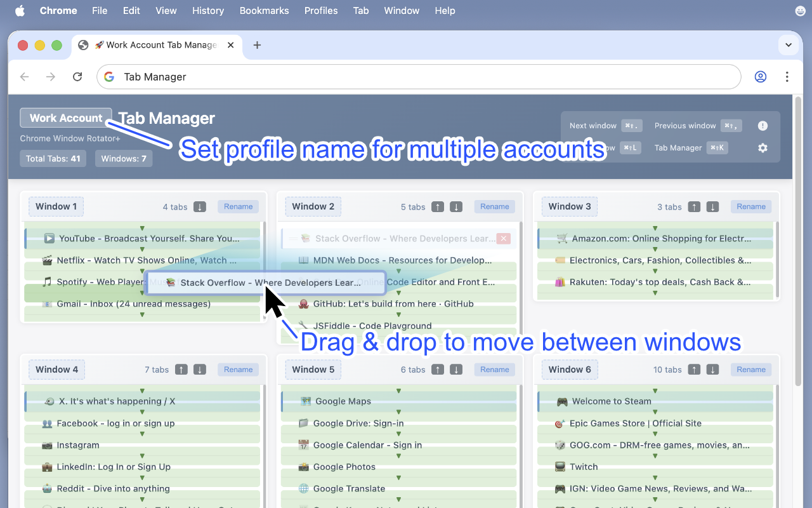Screen dimensions: 812x508
Task: Close the Work Account Tab Manager tab
Action: [231, 45]
